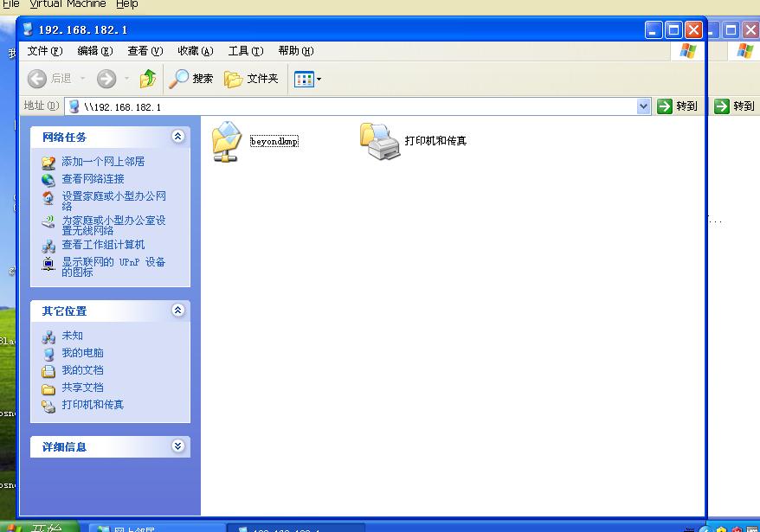Click 查看网络连接 link

click(x=93, y=179)
